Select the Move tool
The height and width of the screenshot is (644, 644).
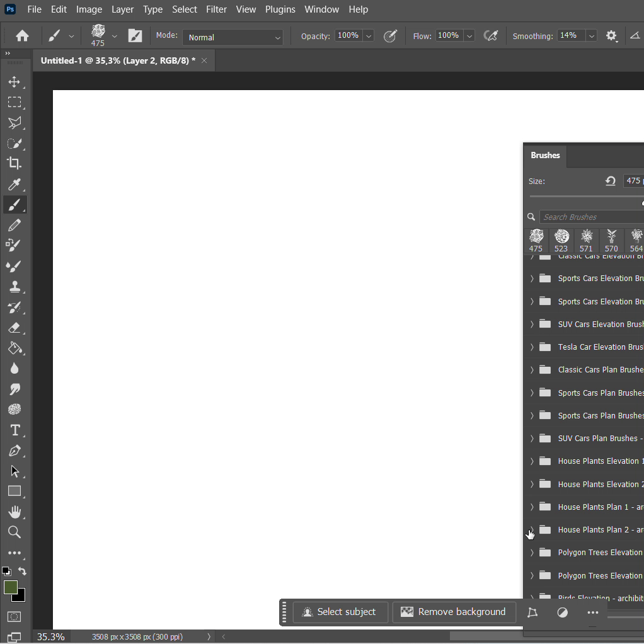tap(14, 82)
